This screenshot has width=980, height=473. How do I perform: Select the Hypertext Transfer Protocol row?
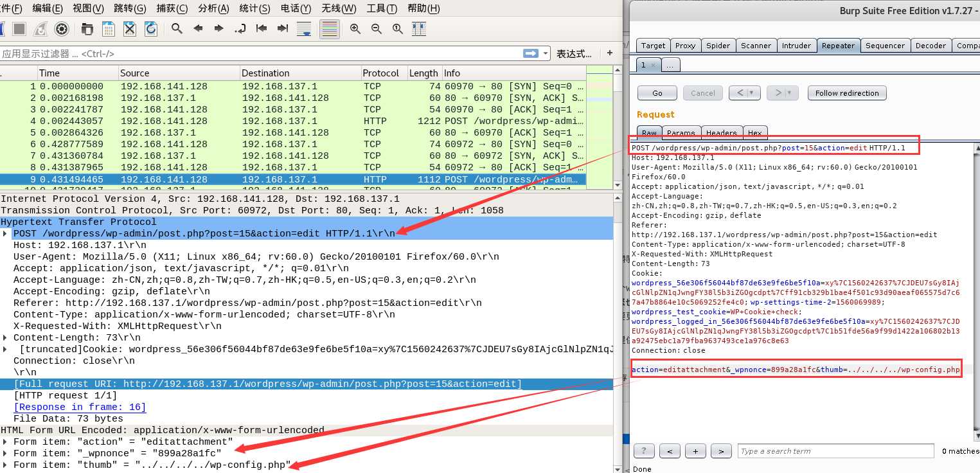[x=306, y=222]
